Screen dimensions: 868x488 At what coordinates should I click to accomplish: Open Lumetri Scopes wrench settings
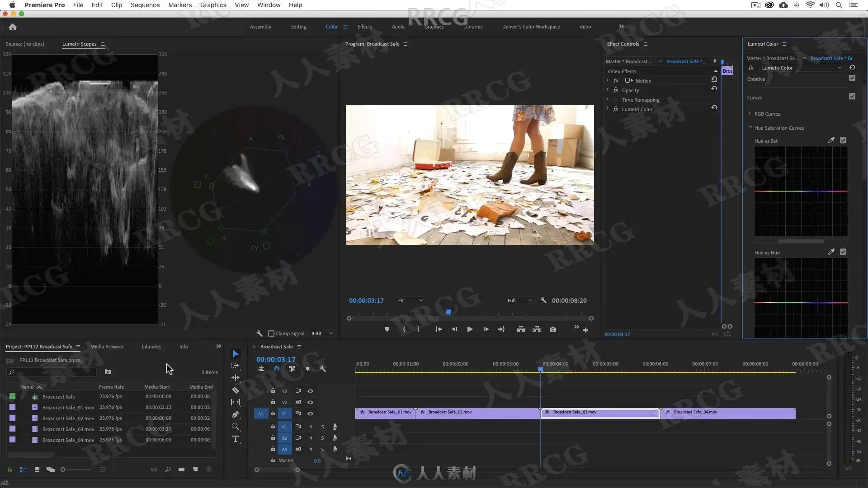(259, 333)
